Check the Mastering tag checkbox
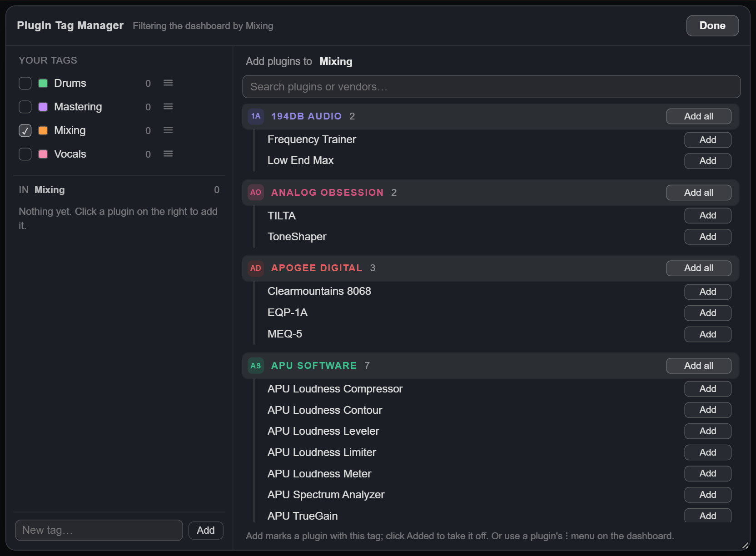This screenshot has width=756, height=556. click(25, 107)
